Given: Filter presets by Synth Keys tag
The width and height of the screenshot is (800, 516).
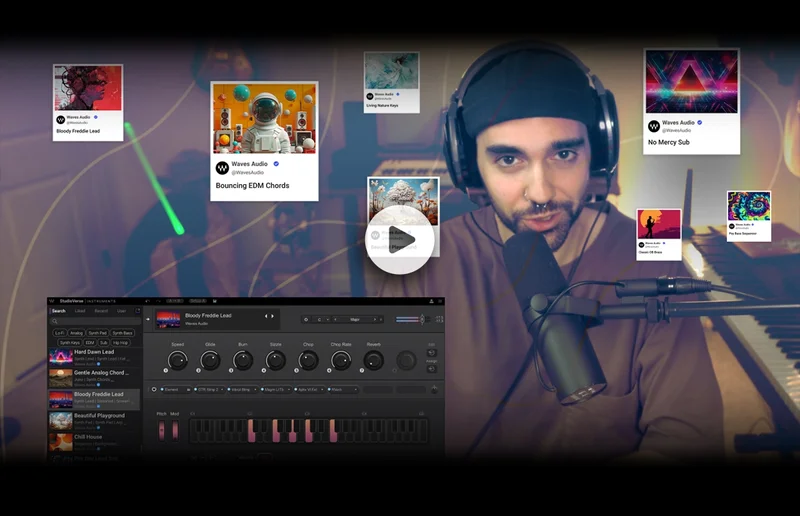Looking at the screenshot, I should coord(70,343).
